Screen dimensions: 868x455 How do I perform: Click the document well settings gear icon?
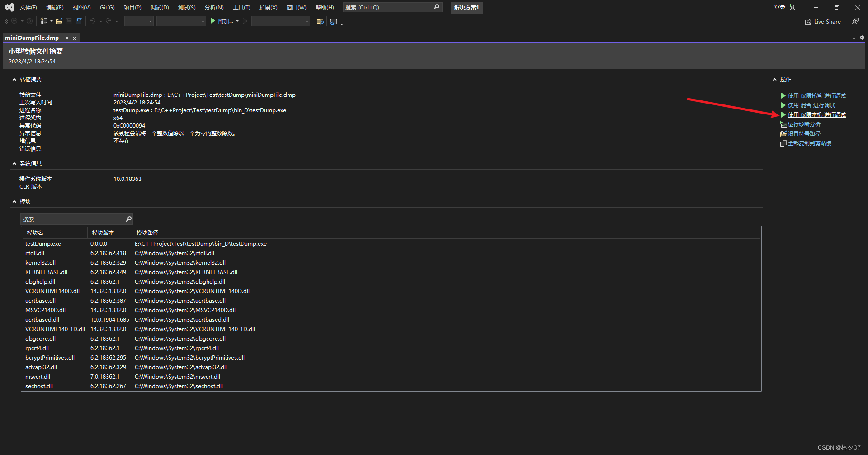tap(862, 38)
